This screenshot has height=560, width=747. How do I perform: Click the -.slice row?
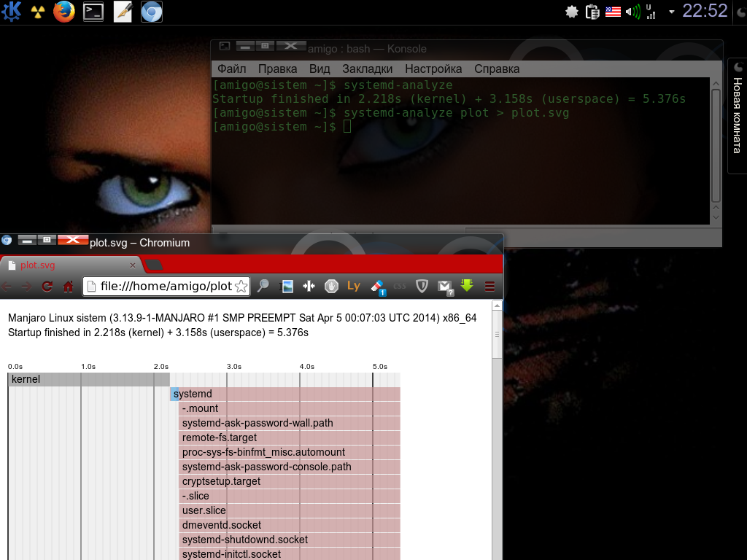[290, 496]
